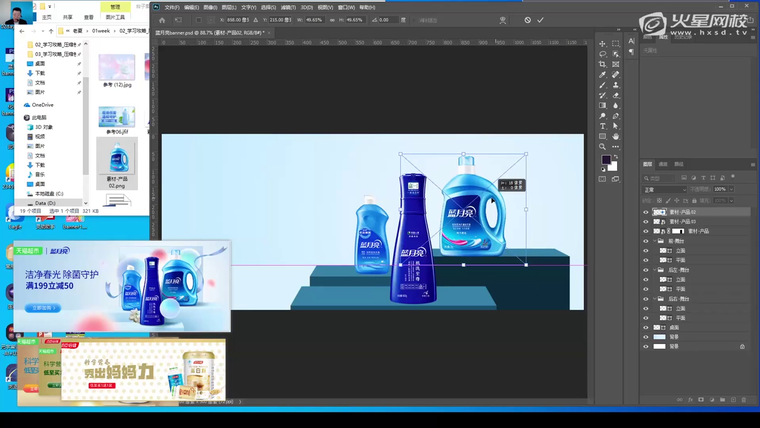The width and height of the screenshot is (760, 428).
Task: Select the Horizontal Type tool
Action: [x=603, y=126]
